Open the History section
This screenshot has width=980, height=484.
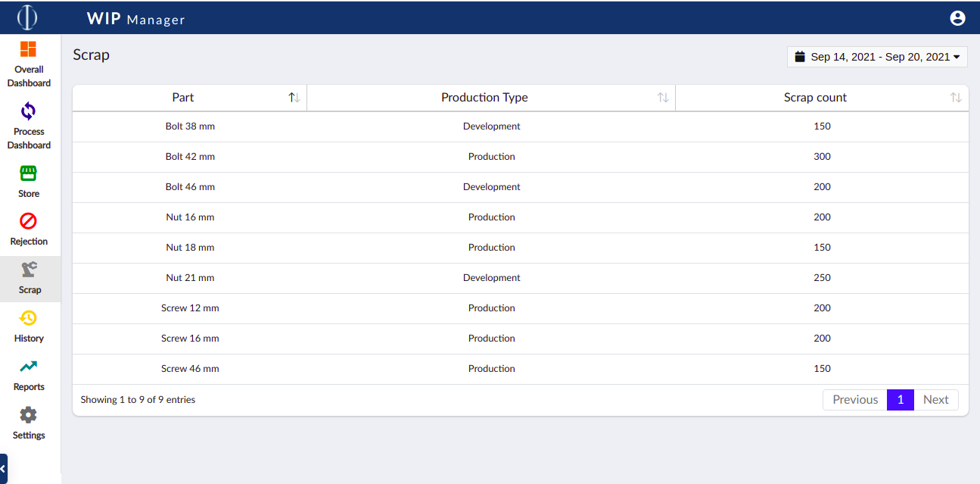[29, 326]
